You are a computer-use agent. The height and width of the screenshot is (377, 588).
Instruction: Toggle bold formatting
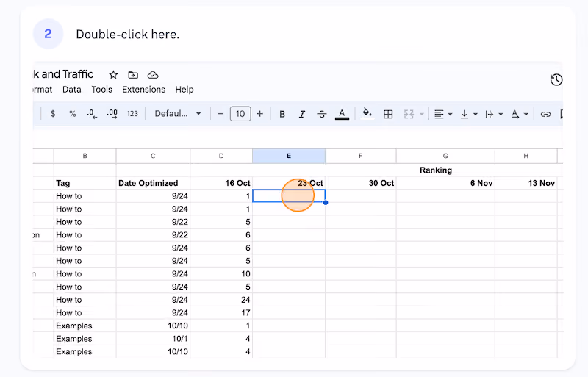tap(282, 114)
